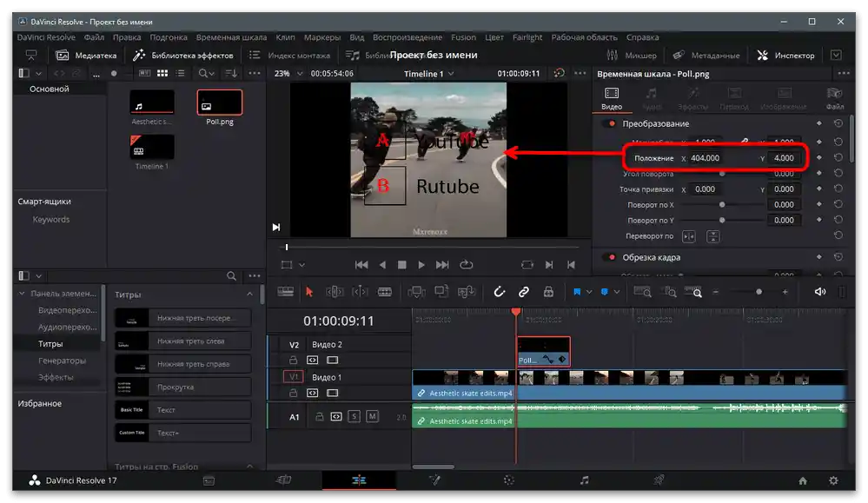Select the Timeline 1 thumbnail in media pool
Image resolution: width=868 pixels, height=503 pixels.
point(152,147)
